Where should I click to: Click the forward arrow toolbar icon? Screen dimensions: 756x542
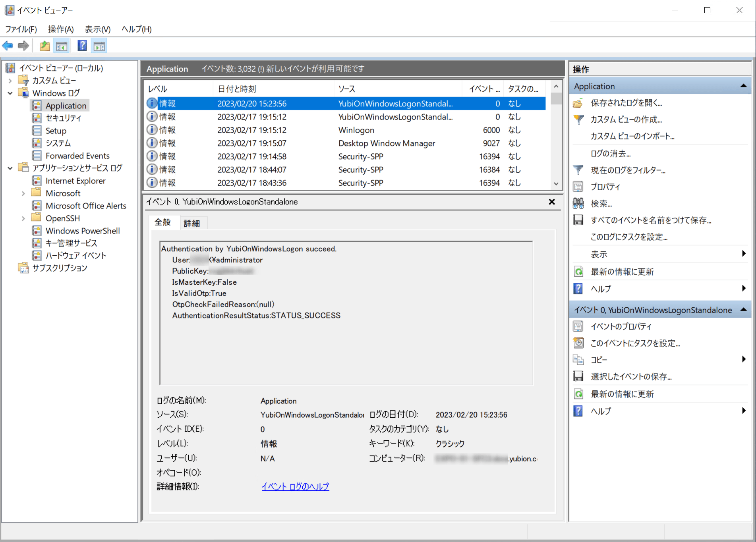(23, 46)
